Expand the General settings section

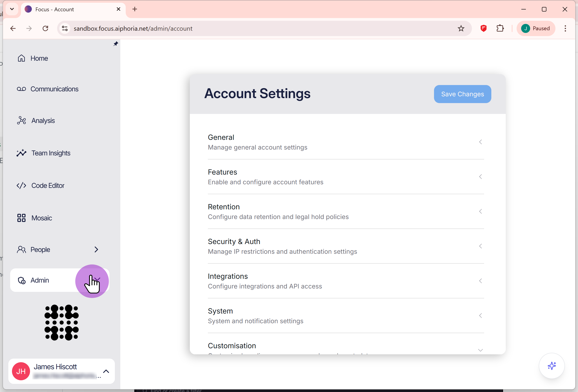point(480,142)
